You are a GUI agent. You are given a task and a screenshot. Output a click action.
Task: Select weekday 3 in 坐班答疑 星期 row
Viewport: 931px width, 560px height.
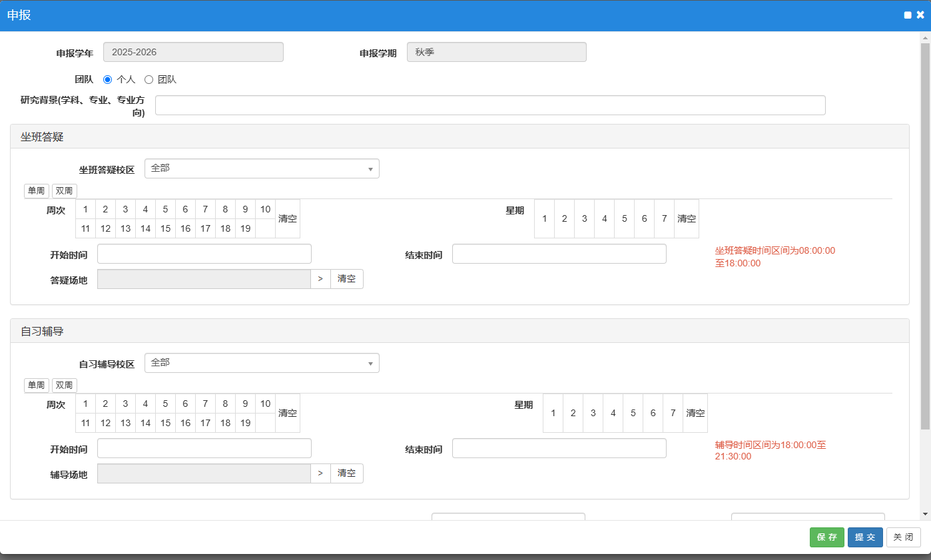coord(584,218)
